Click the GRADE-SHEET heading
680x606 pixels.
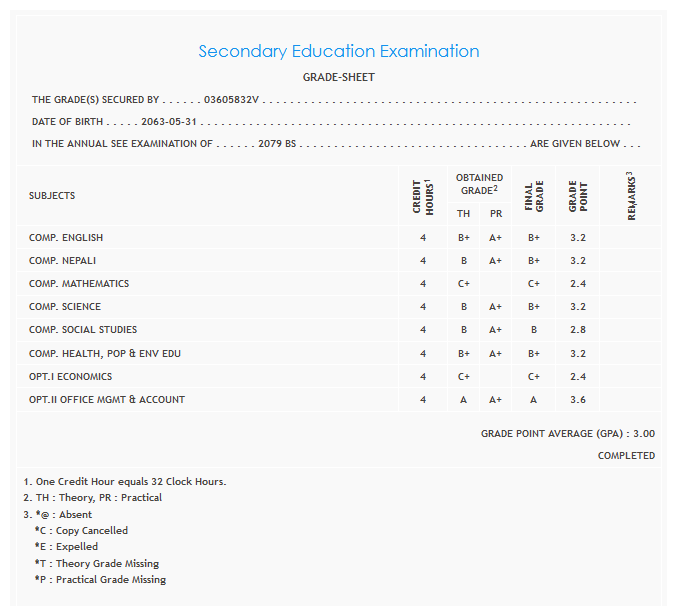pos(339,77)
